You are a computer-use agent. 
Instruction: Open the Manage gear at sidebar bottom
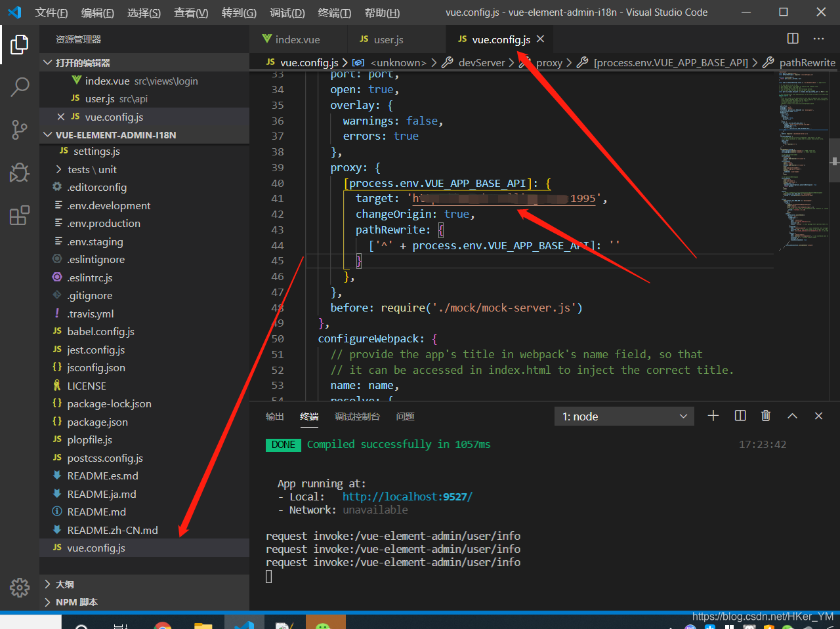coord(20,587)
